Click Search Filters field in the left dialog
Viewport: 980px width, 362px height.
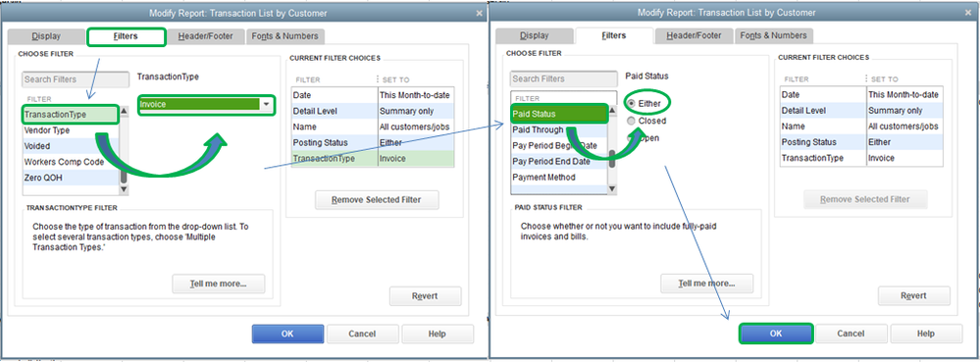pyautogui.click(x=76, y=80)
